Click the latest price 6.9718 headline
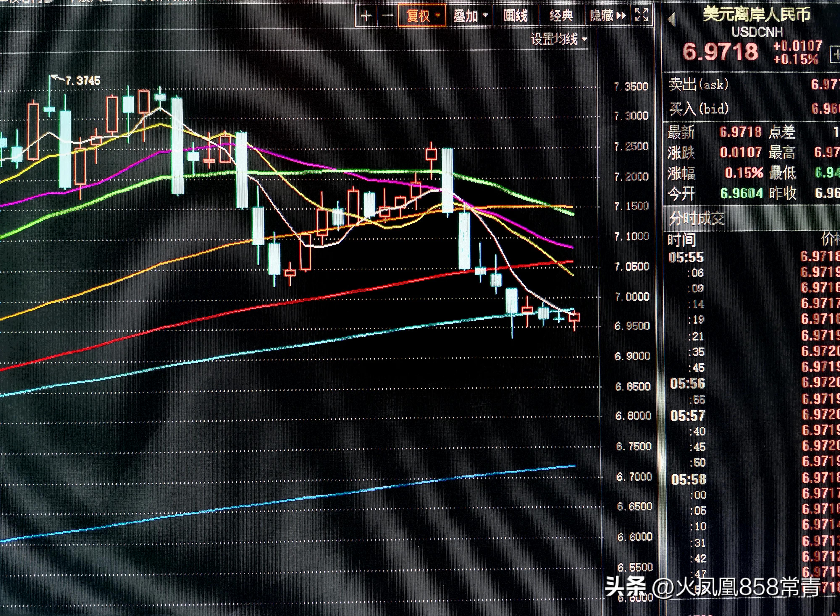The image size is (840, 616). (720, 51)
